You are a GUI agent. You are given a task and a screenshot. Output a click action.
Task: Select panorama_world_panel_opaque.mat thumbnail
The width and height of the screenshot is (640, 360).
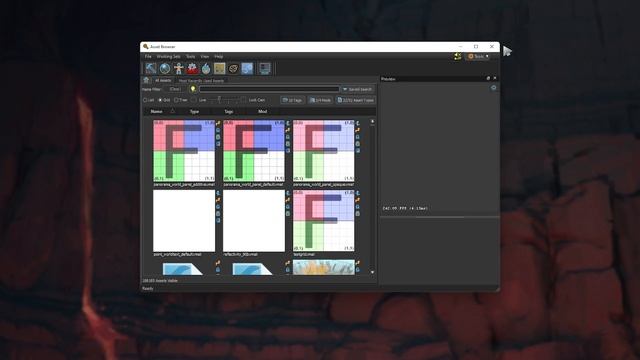(324, 151)
